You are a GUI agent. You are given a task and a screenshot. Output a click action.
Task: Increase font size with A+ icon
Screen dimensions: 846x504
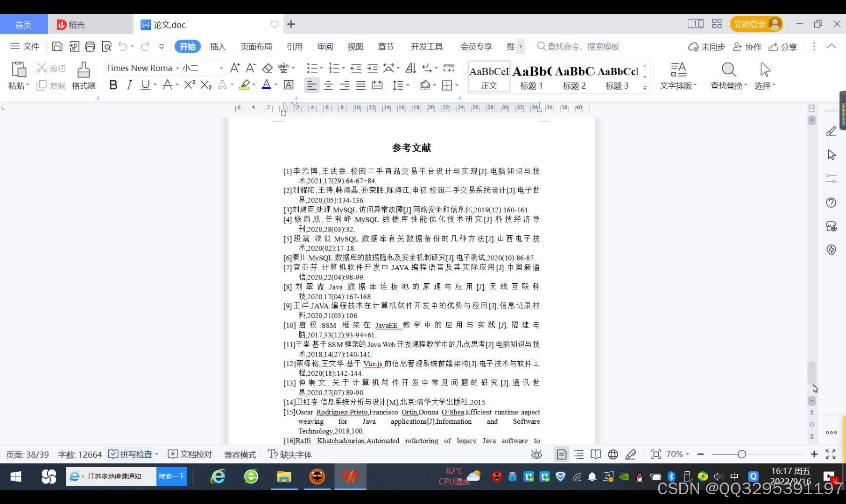click(235, 68)
